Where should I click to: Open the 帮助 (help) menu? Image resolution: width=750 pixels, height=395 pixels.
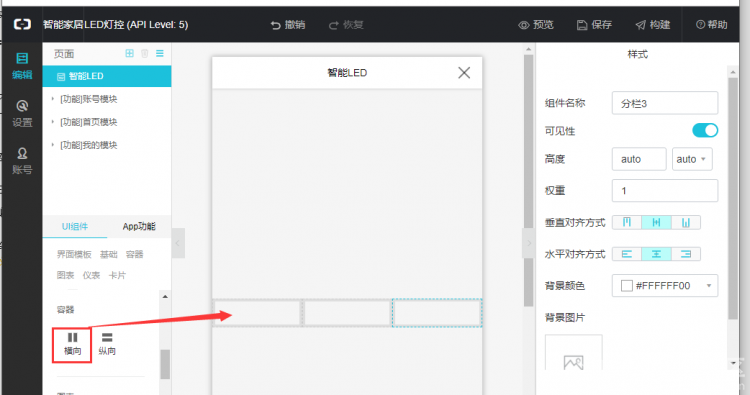(x=712, y=25)
